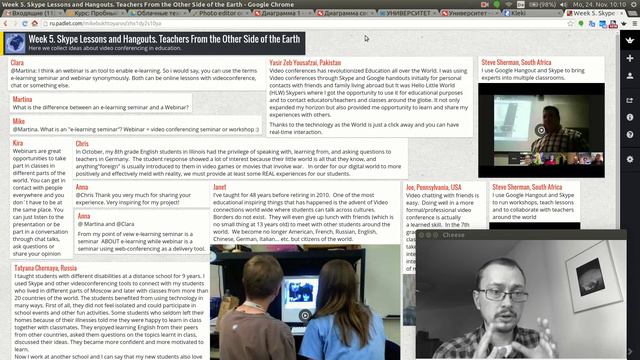Screen dimensions: 640x360
Task: Open Tatyana Chernaya, Russia post
Action: [110, 311]
